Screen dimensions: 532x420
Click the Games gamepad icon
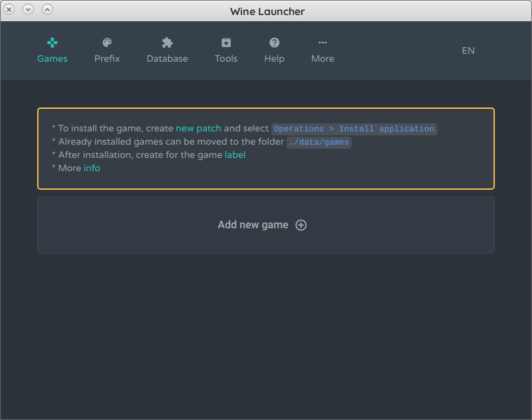[x=52, y=42]
